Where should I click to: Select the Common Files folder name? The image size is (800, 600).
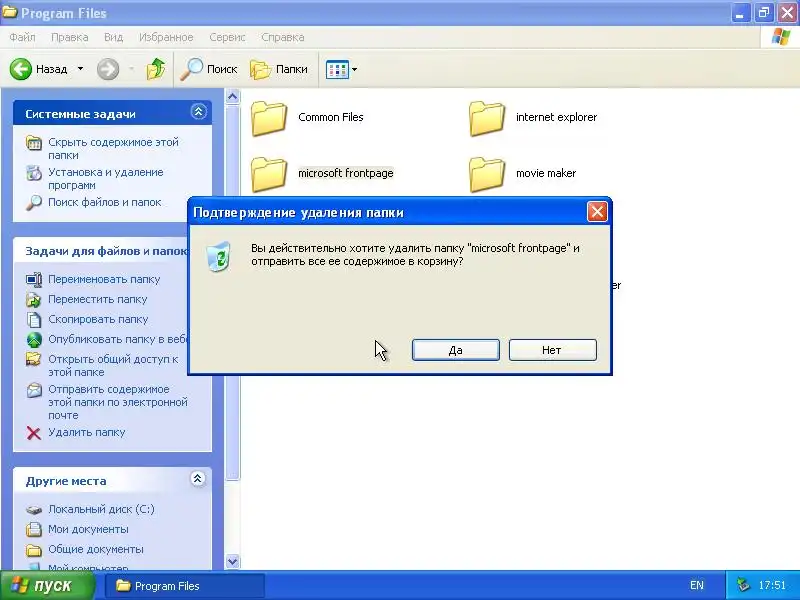point(331,117)
